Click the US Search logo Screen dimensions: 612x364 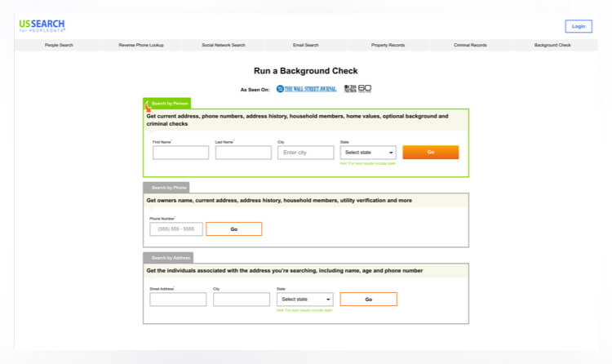click(42, 25)
